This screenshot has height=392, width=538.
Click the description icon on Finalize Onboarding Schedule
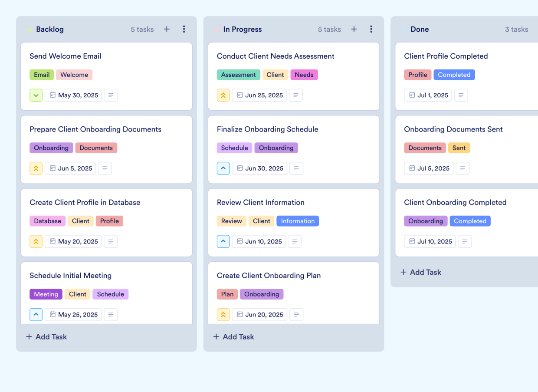pos(296,168)
